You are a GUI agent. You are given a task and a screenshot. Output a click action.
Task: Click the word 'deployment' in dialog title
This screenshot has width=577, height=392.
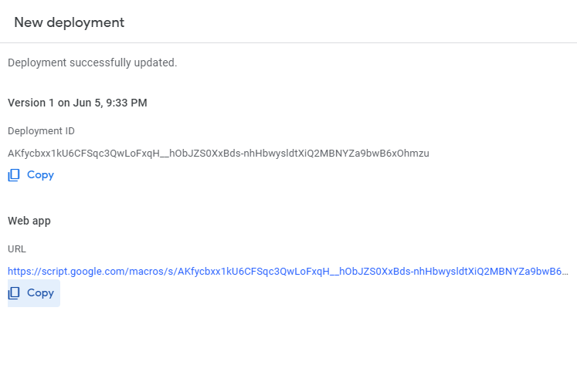click(x=86, y=23)
